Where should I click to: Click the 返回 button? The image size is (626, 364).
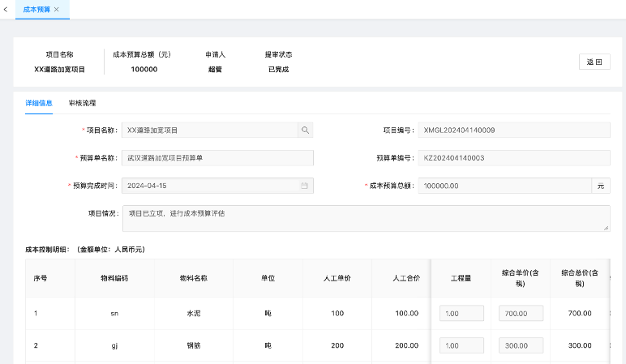coord(594,62)
